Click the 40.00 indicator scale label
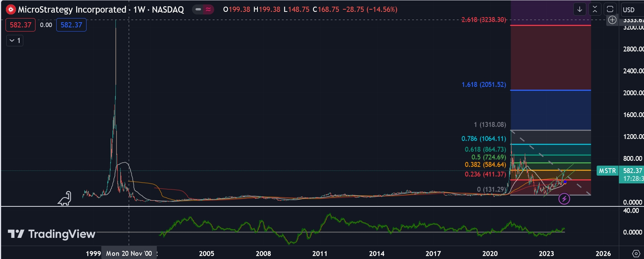 631,210
